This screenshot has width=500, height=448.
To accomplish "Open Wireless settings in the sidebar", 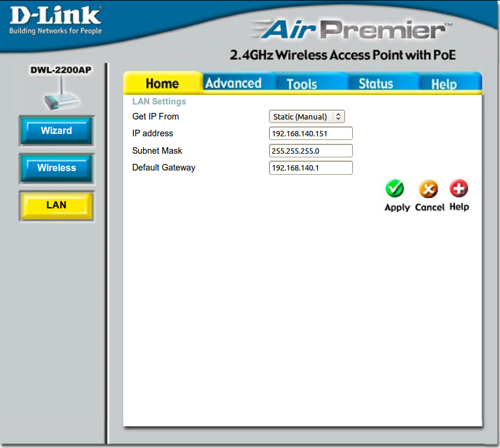I will pos(56,168).
